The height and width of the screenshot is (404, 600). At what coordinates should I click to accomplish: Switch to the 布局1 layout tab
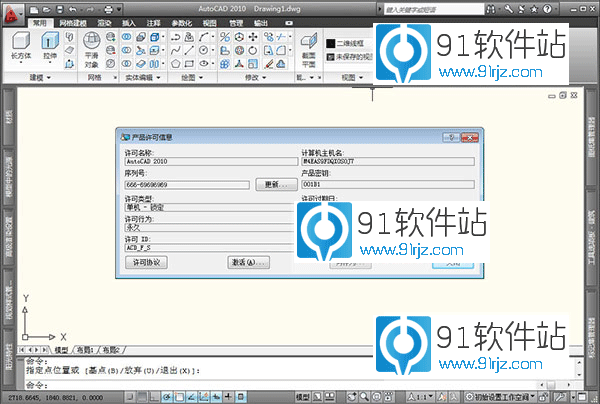point(85,350)
